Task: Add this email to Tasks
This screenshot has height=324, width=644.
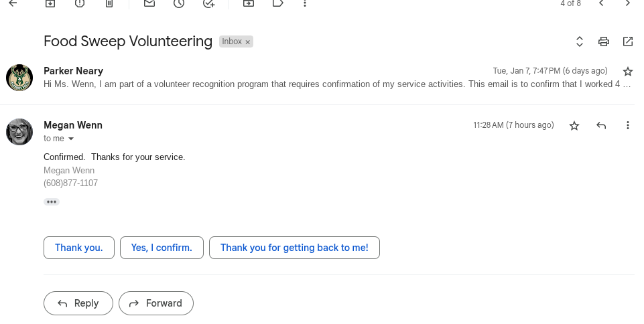Action: click(x=208, y=3)
